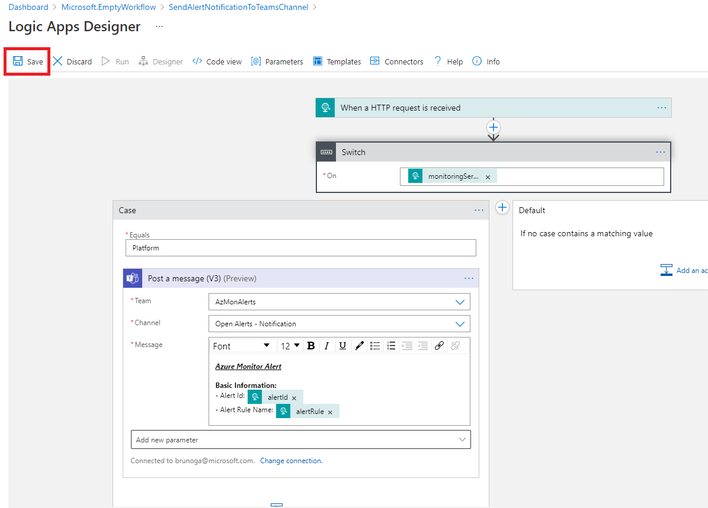Insert hyperlink in message
This screenshot has height=508, width=708.
(x=439, y=346)
